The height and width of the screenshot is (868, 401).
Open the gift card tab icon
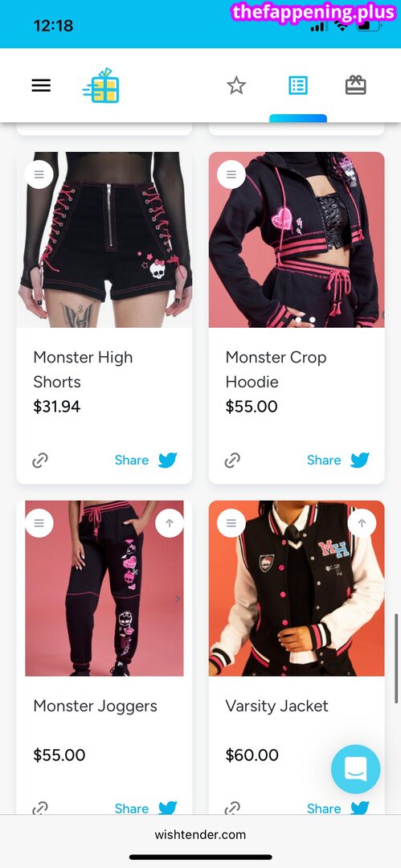355,85
